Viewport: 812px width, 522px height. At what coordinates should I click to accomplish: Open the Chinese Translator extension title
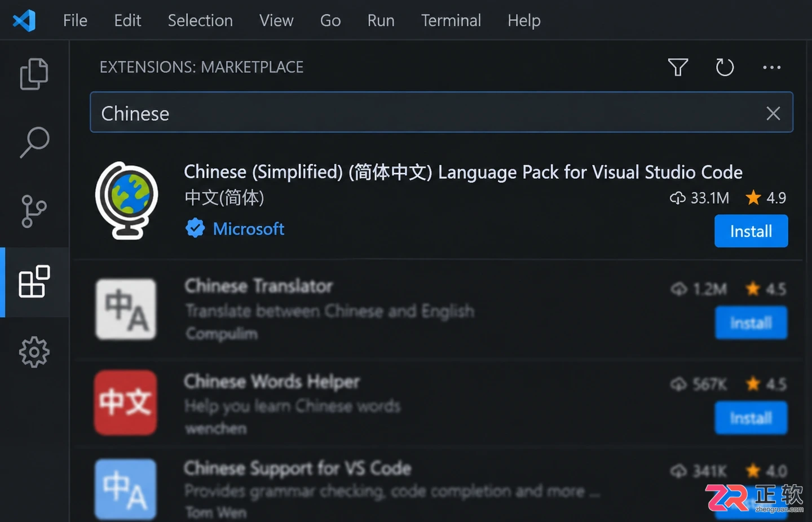[259, 286]
